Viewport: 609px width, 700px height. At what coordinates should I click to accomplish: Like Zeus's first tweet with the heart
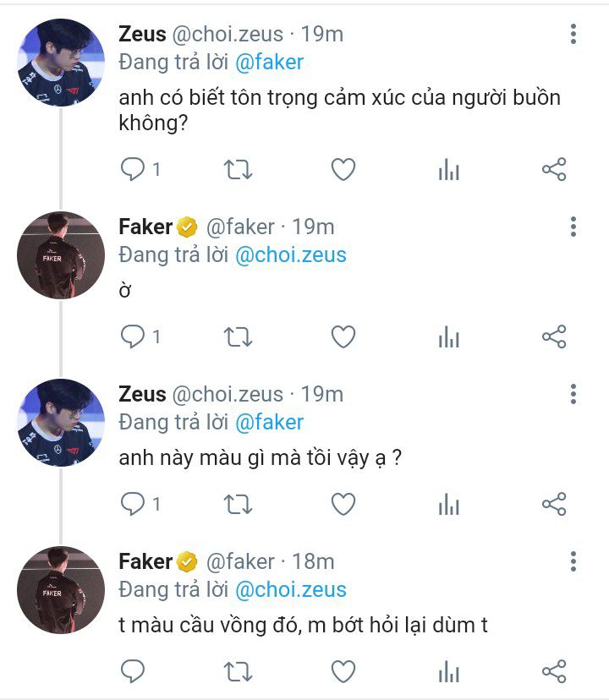(x=343, y=170)
